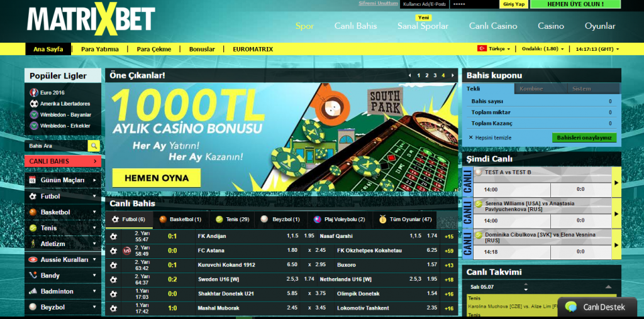Open the Türkçe language dropdown
The image size is (644, 319).
coord(499,49)
